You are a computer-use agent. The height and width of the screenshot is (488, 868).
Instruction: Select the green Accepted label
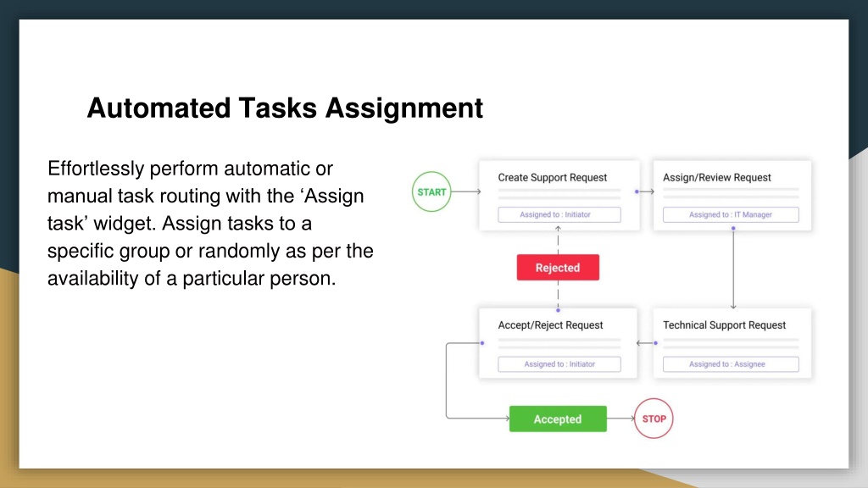coord(558,419)
